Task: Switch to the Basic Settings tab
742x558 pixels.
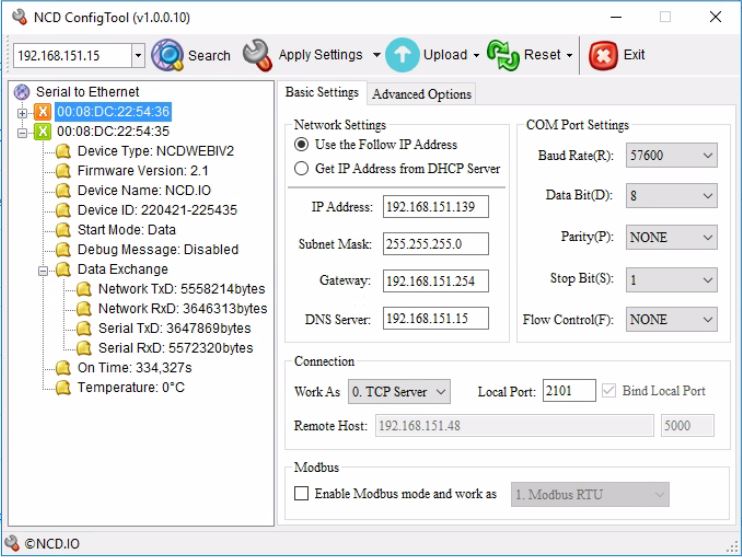Action: click(x=322, y=92)
